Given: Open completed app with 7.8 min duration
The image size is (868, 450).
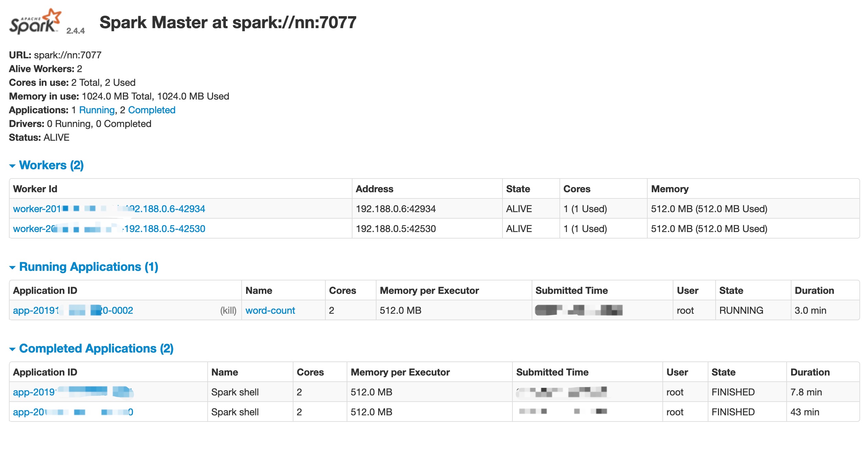Looking at the screenshot, I should [73, 392].
